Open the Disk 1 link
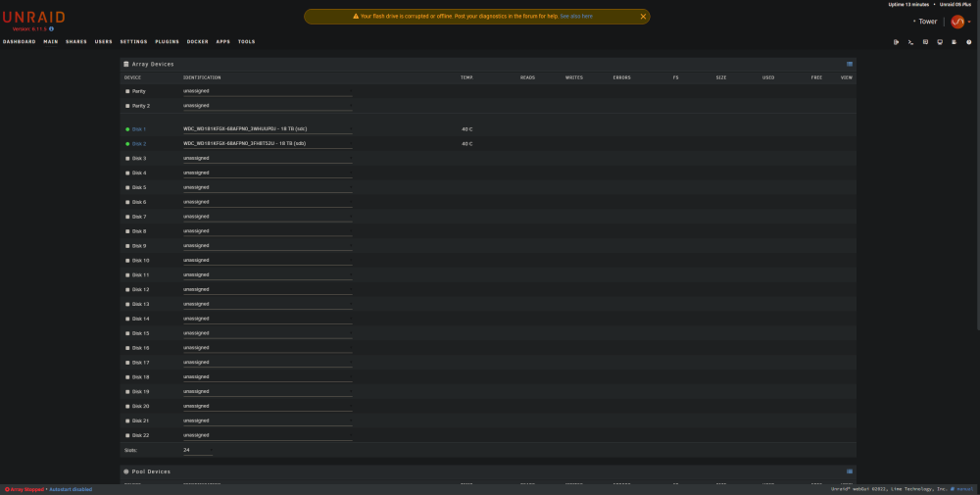 (x=139, y=129)
